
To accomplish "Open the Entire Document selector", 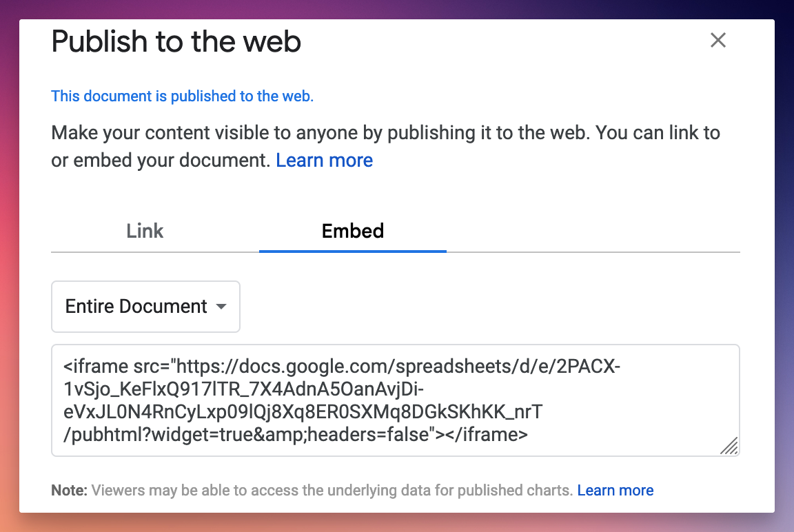I will [x=145, y=307].
